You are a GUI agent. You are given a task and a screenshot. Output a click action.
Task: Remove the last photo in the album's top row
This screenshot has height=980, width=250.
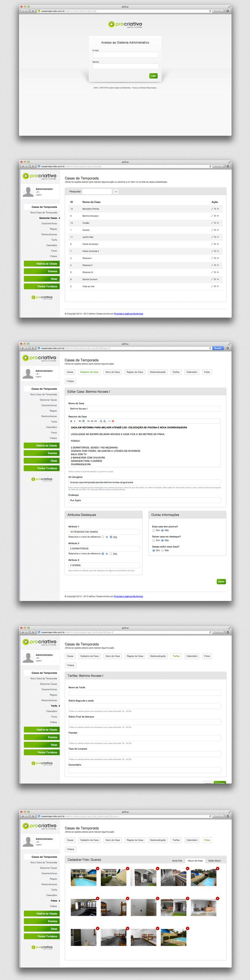[218, 869]
